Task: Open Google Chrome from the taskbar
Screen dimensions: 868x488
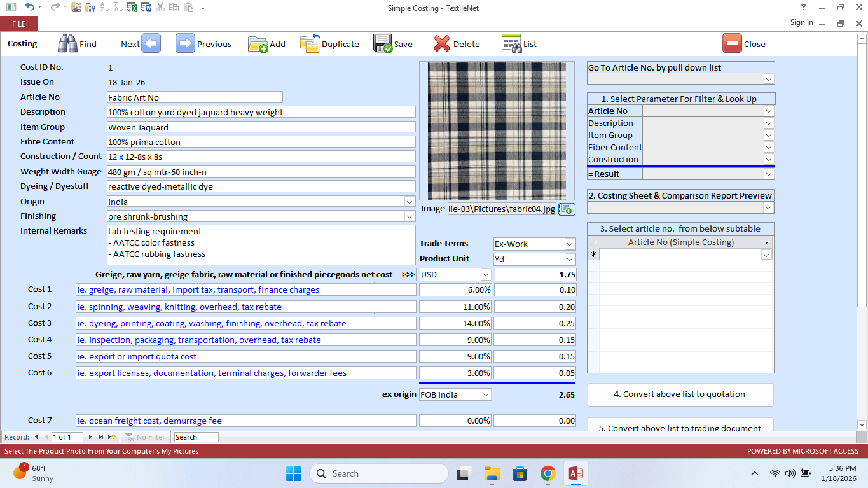Action: coord(548,473)
